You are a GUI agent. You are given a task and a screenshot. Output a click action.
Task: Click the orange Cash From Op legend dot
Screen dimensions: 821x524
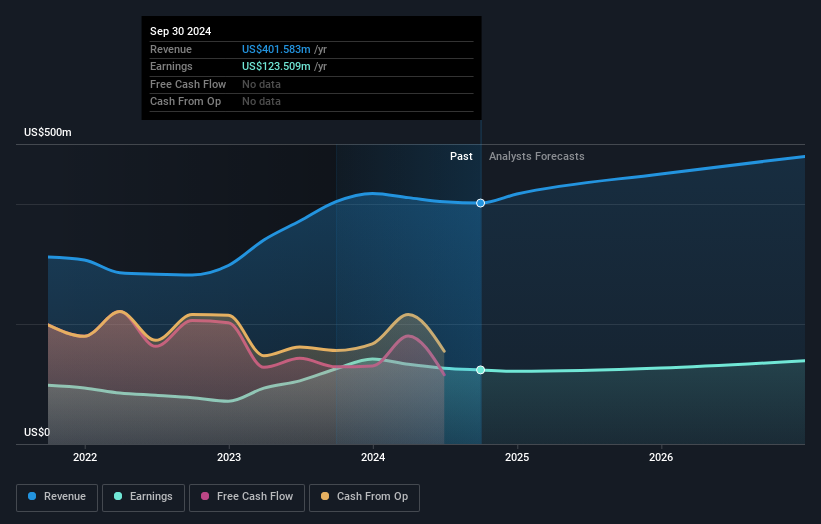(x=325, y=496)
